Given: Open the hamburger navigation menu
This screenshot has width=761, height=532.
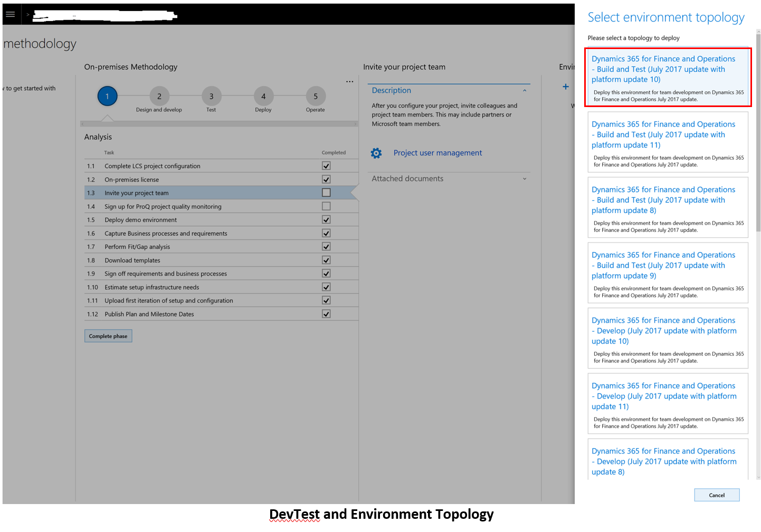Looking at the screenshot, I should [x=11, y=14].
